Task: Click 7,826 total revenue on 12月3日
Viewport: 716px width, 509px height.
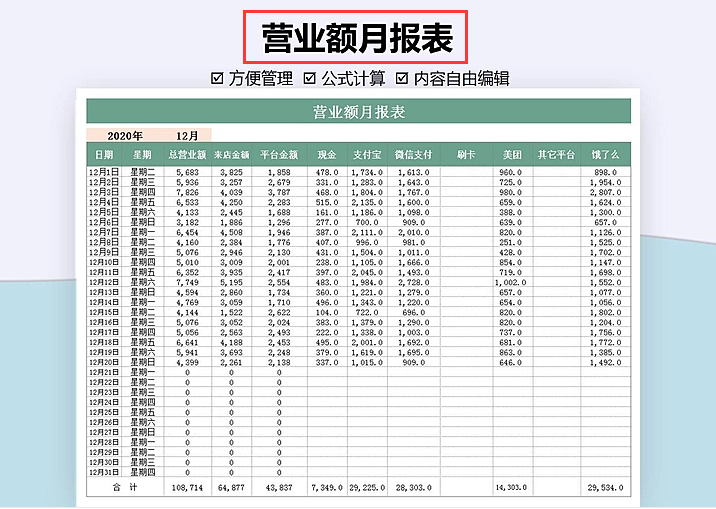Action: point(187,192)
